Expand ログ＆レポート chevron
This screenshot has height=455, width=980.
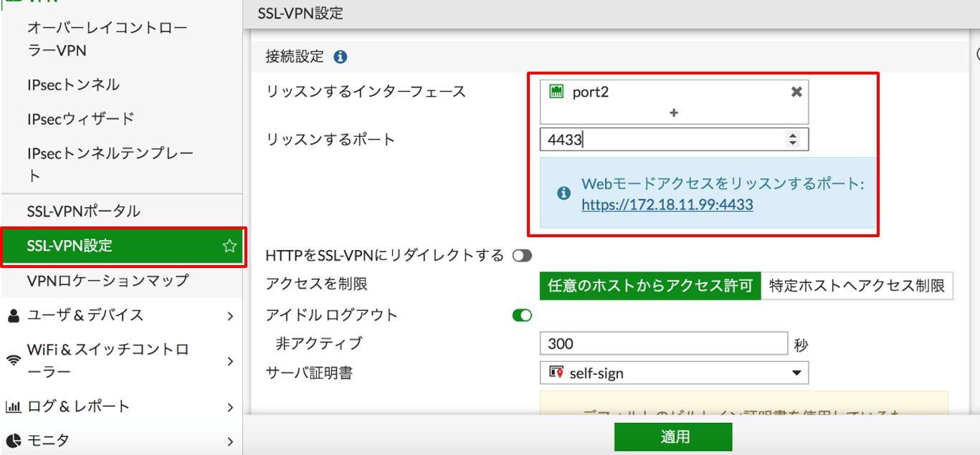tap(230, 407)
